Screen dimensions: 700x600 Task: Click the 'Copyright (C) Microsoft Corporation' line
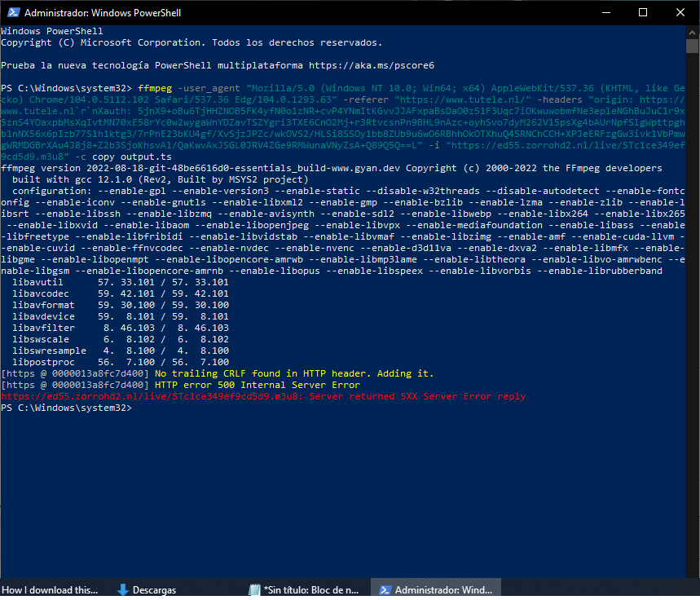(x=192, y=42)
